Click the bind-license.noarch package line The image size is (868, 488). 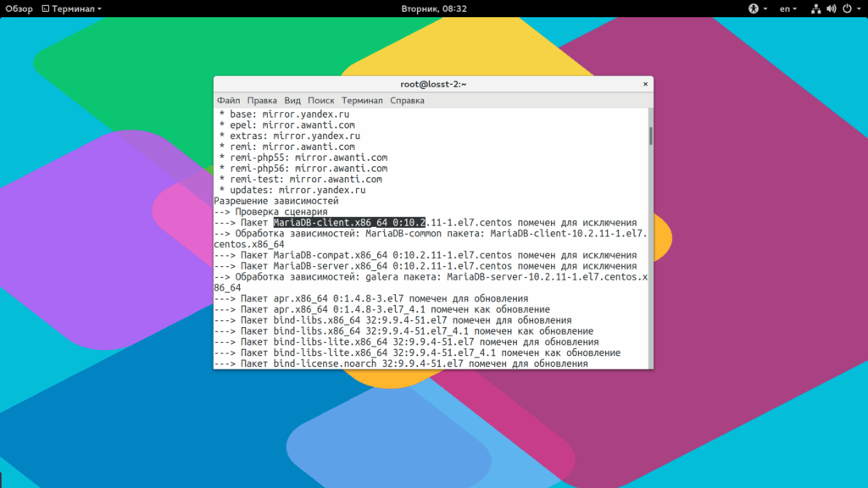pyautogui.click(x=401, y=363)
